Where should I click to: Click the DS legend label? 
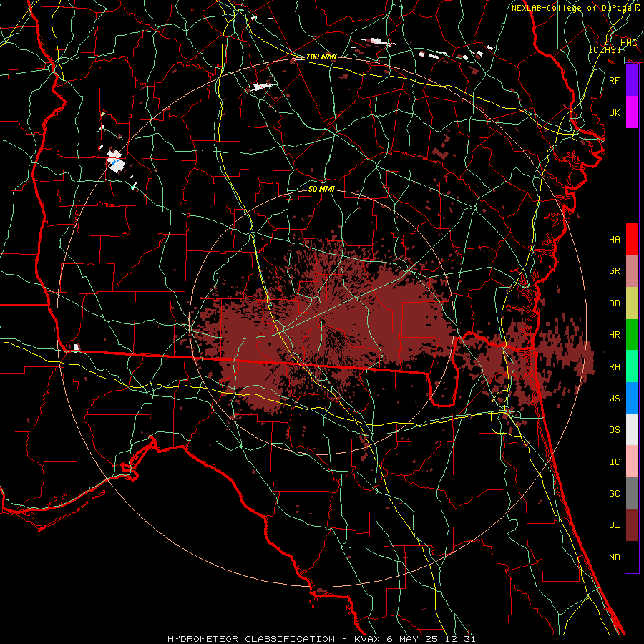click(x=615, y=430)
